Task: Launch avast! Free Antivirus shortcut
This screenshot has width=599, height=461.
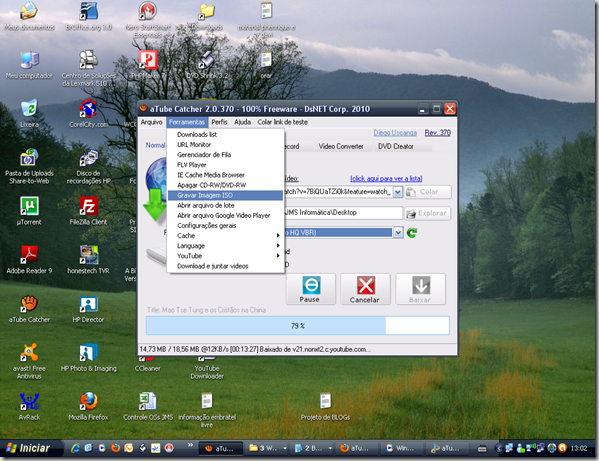Action: pyautogui.click(x=29, y=361)
